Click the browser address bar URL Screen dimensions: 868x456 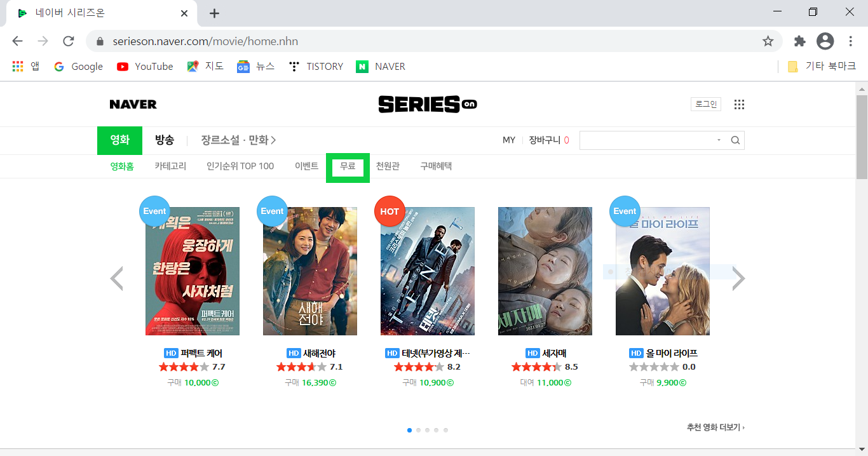click(205, 41)
